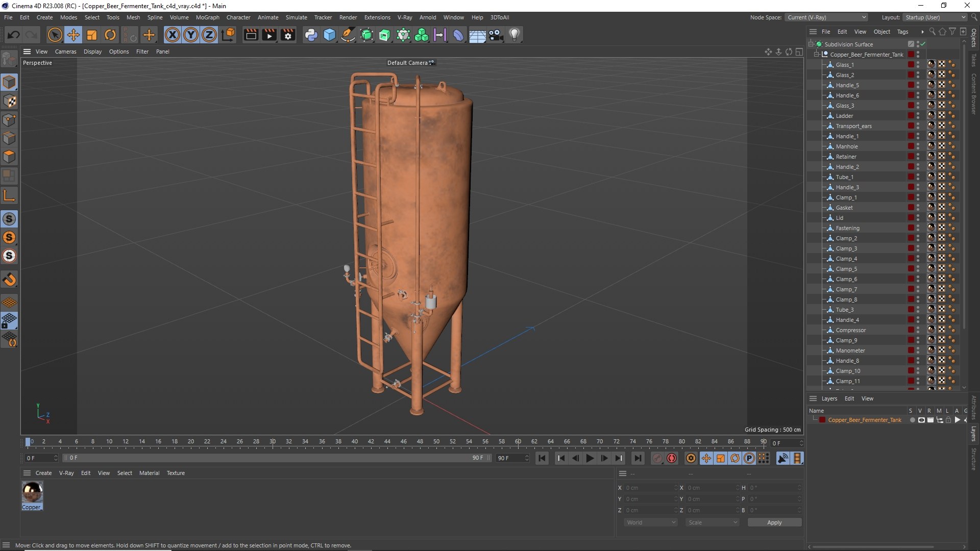Image resolution: width=980 pixels, height=551 pixels.
Task: Add a camera object icon
Action: point(496,35)
